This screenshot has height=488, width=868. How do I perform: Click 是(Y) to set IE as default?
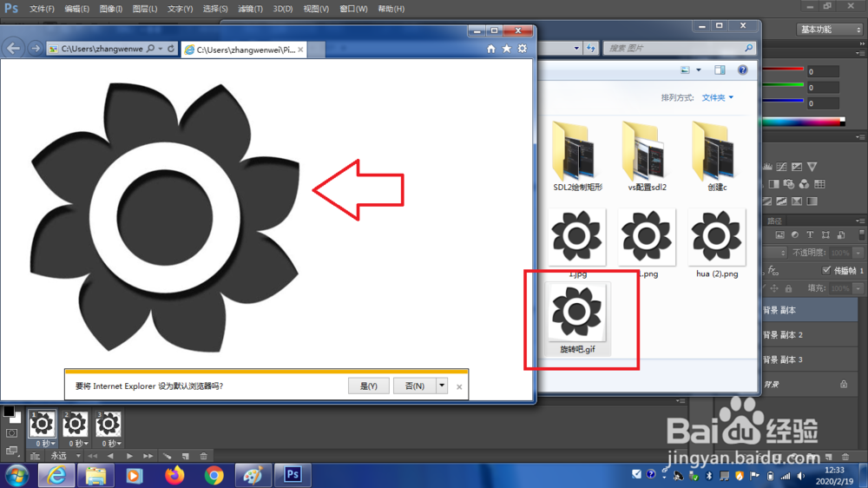pos(369,386)
